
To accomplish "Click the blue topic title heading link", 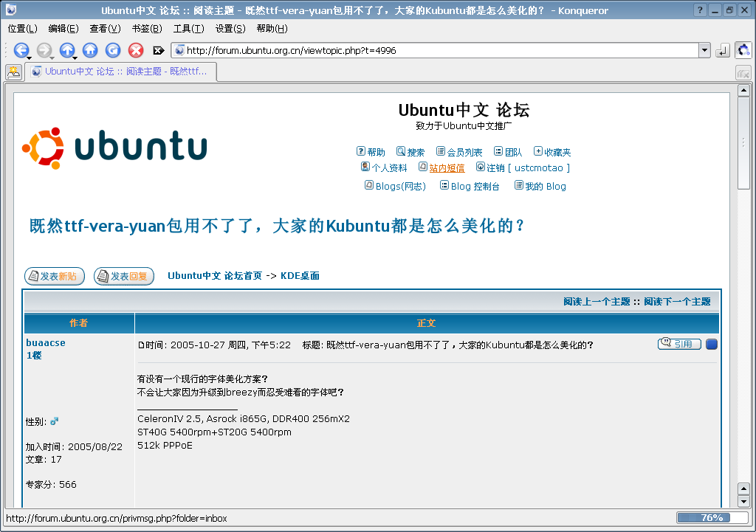I will coord(277,226).
